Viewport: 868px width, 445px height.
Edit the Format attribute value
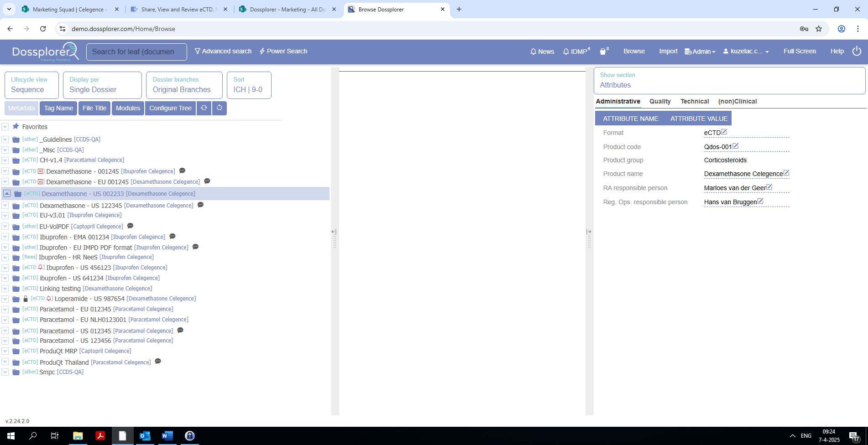[724, 132]
